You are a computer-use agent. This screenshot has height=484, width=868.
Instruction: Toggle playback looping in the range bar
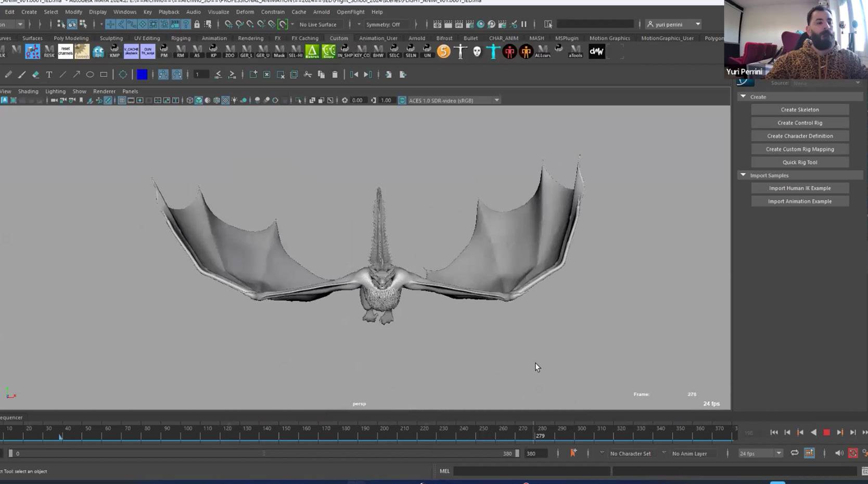click(x=794, y=453)
